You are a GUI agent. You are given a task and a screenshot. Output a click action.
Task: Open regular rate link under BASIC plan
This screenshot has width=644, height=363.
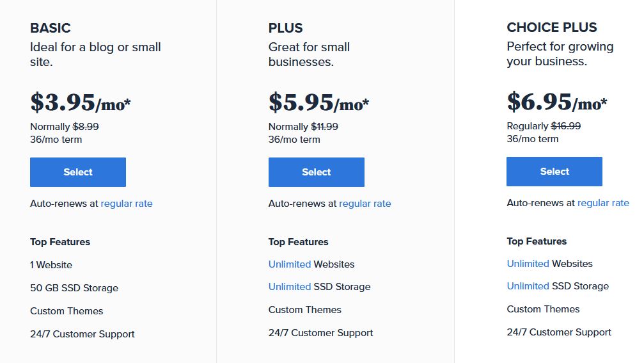click(x=127, y=204)
